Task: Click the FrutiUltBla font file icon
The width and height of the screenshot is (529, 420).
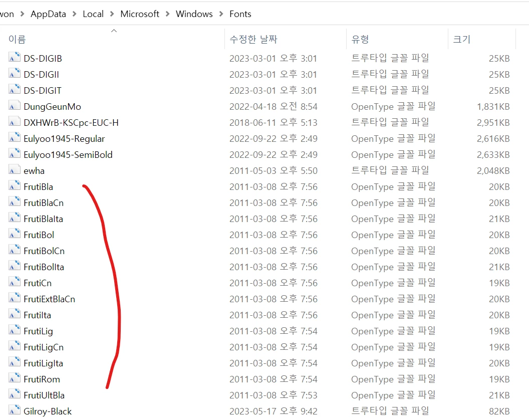Action: click(14, 394)
